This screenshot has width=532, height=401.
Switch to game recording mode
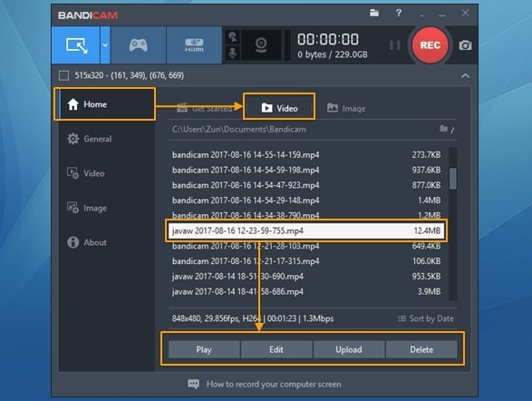pyautogui.click(x=138, y=45)
